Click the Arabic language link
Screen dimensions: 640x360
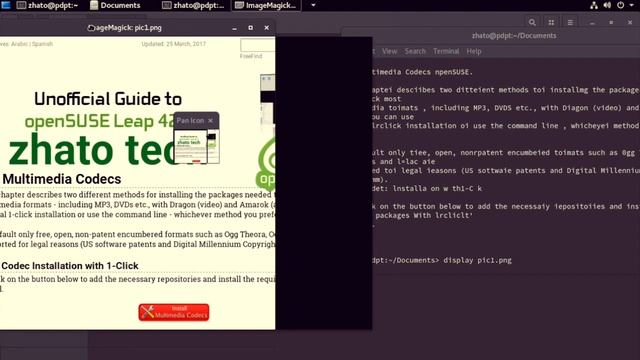coord(19,44)
